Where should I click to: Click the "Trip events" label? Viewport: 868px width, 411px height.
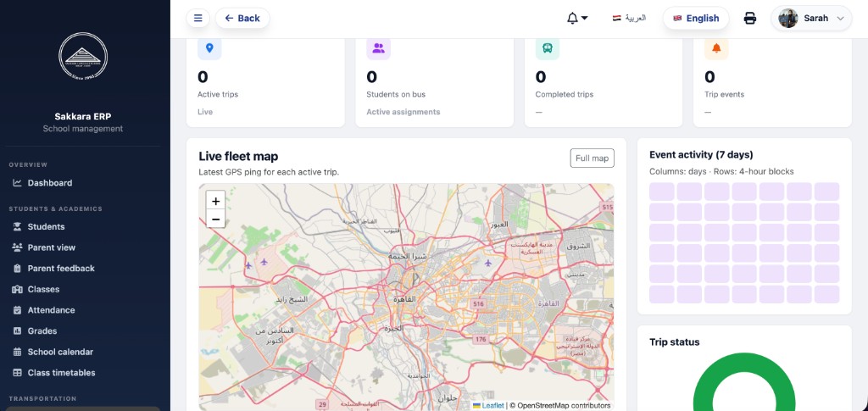pos(724,95)
